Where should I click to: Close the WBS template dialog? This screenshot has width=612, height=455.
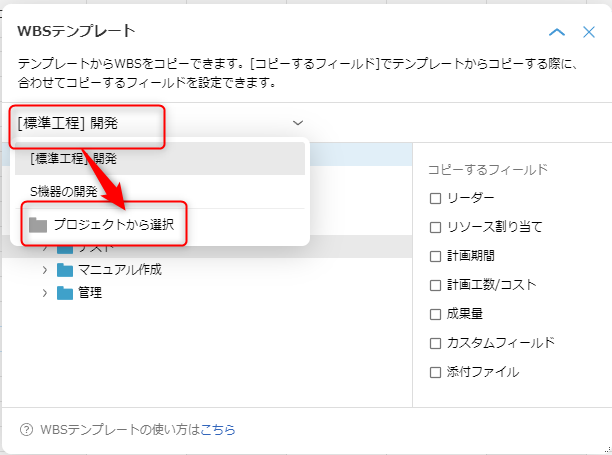click(589, 32)
